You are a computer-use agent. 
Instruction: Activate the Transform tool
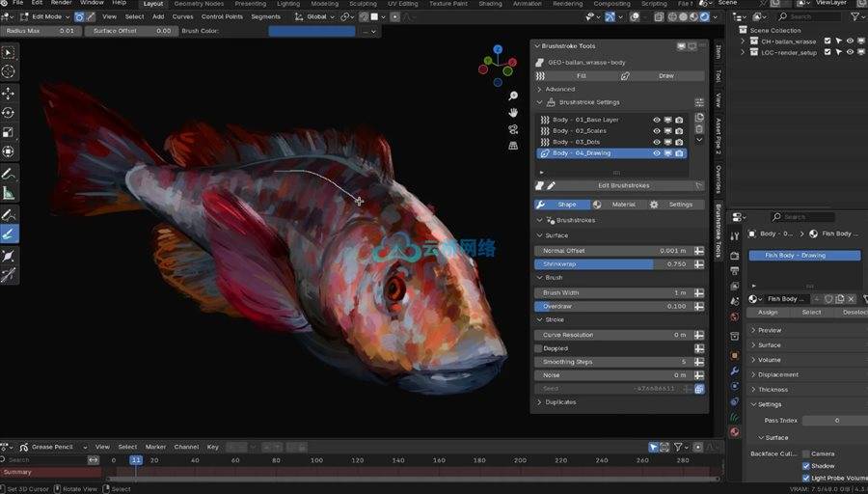9,151
